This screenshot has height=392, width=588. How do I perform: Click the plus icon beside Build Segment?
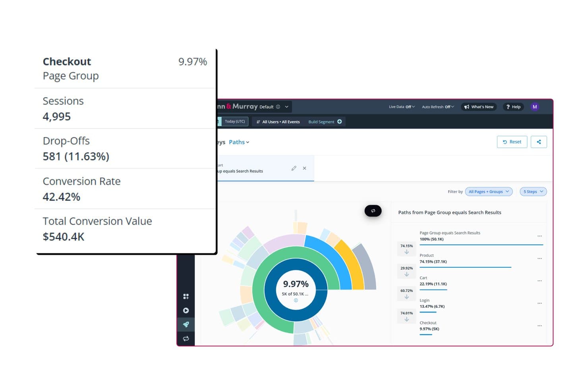340,122
